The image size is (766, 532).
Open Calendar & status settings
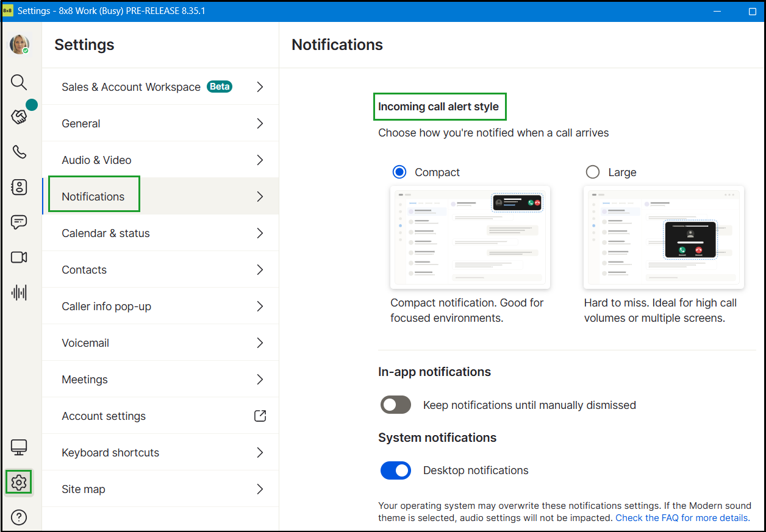(160, 233)
